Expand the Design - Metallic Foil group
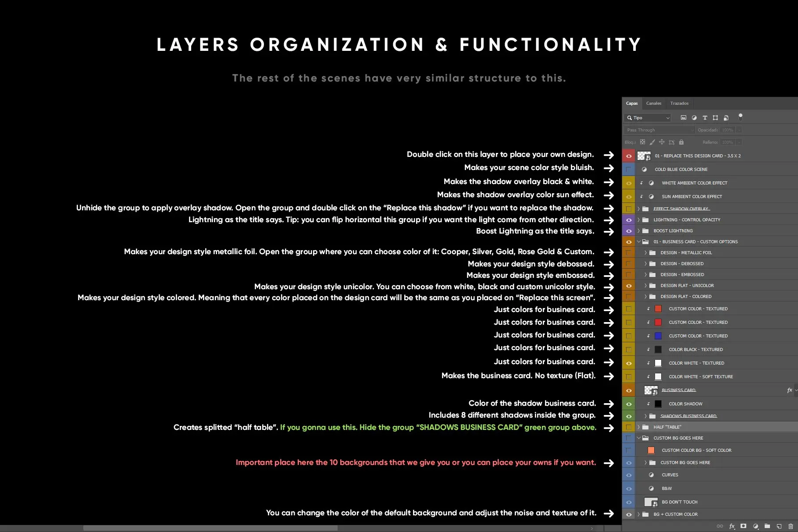Screen dimensions: 798x532 point(645,253)
